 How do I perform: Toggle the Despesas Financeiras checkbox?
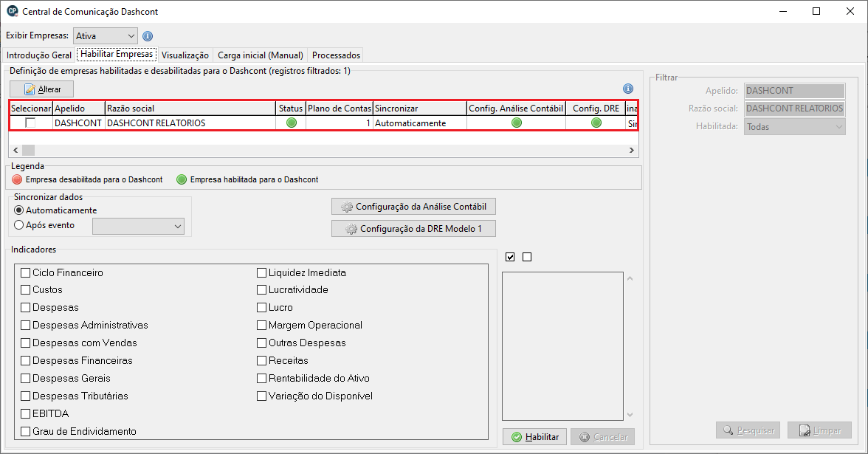[25, 361]
